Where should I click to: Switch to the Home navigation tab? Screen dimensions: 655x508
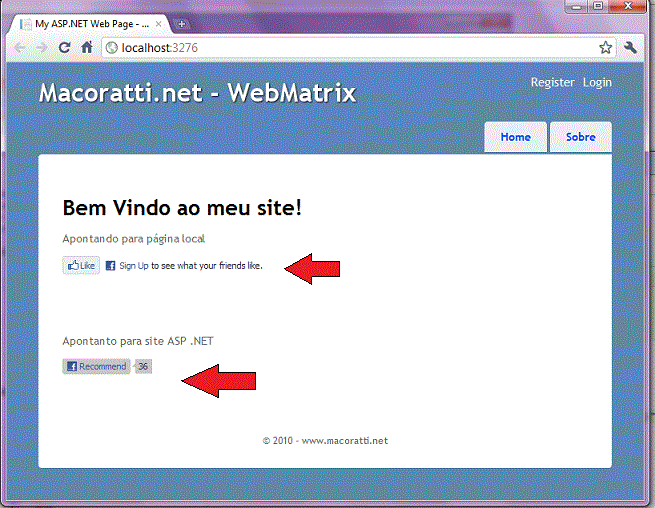(x=515, y=137)
